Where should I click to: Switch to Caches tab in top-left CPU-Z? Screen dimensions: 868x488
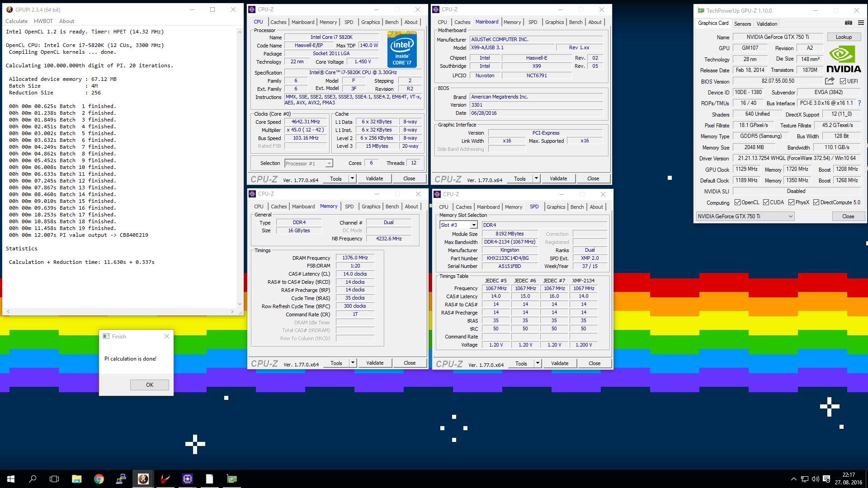(x=278, y=22)
